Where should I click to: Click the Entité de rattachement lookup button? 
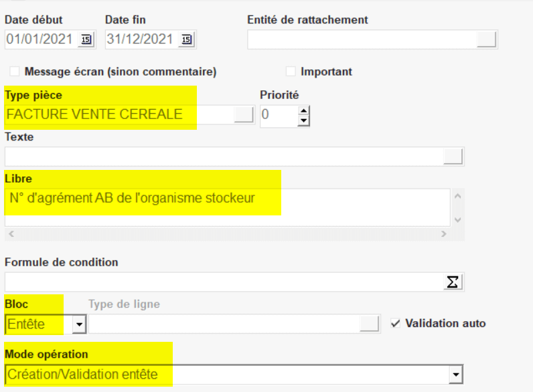click(487, 39)
